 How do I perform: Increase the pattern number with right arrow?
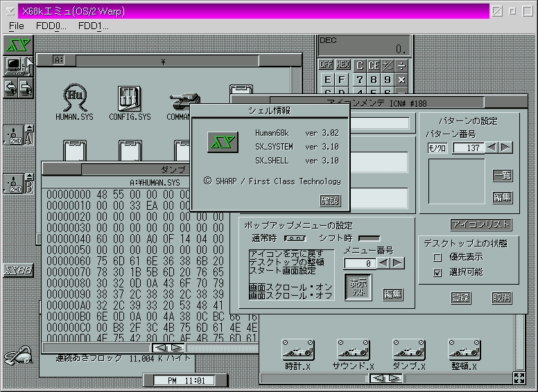pos(505,148)
